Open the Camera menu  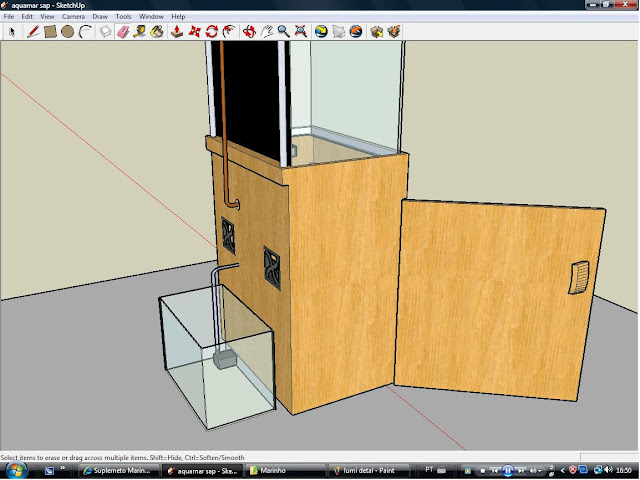(73, 17)
